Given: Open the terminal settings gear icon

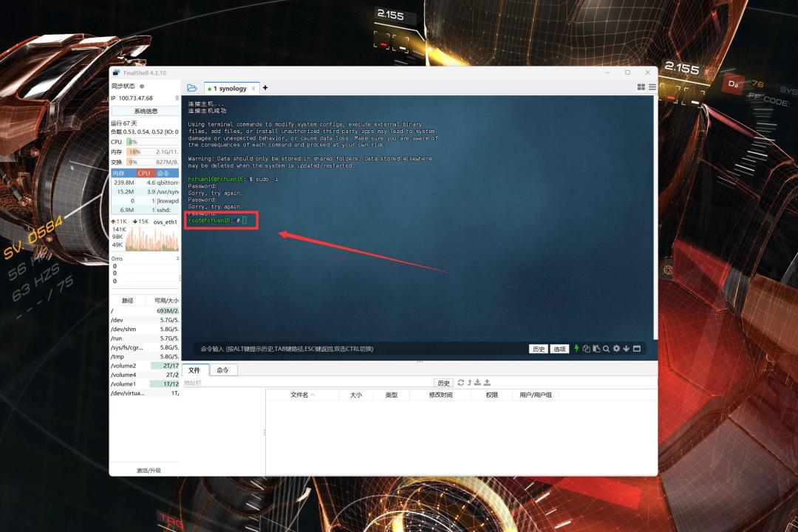Looking at the screenshot, I should pyautogui.click(x=616, y=349).
